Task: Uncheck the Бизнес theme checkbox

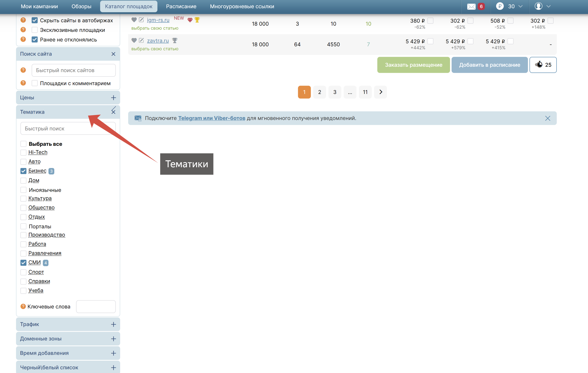Action: (x=23, y=171)
